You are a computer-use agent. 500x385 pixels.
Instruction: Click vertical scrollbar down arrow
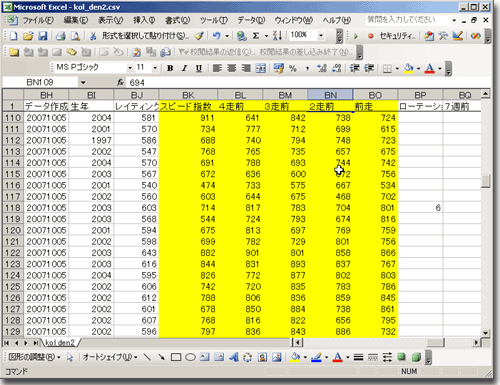pyautogui.click(x=485, y=333)
